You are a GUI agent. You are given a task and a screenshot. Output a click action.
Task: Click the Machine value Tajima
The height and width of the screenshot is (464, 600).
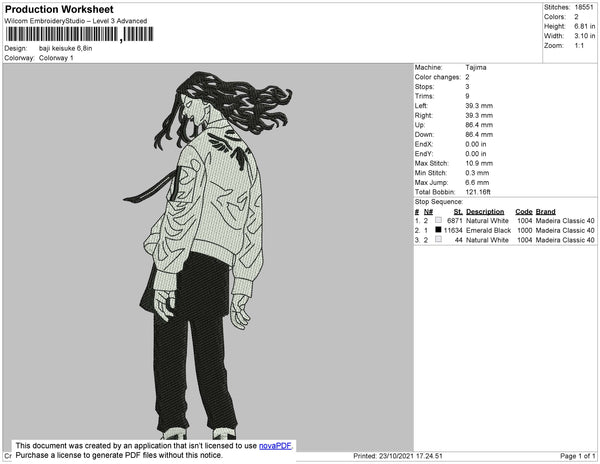tap(476, 67)
